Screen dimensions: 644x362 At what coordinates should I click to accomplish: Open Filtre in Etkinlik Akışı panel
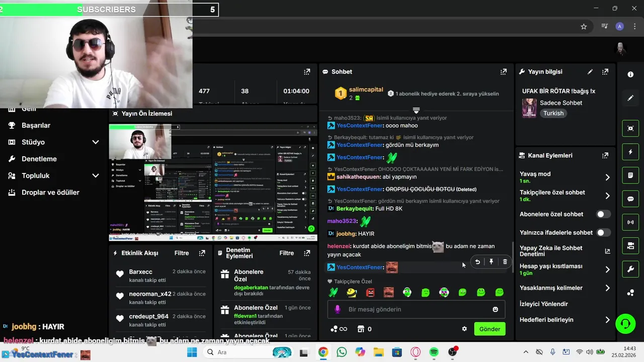click(182, 253)
